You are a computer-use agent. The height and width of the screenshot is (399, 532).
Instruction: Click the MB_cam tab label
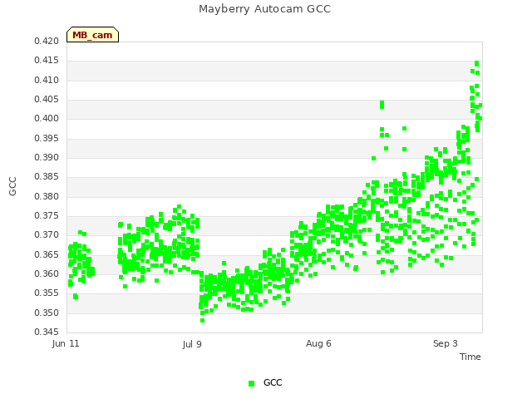[92, 35]
